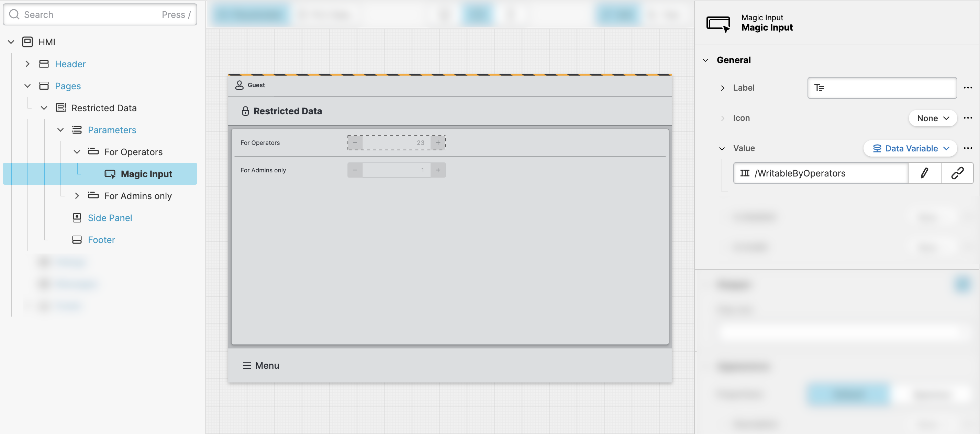Image resolution: width=980 pixels, height=434 pixels.
Task: Click the pencil edit icon for WritableByOperators
Action: [x=924, y=173]
